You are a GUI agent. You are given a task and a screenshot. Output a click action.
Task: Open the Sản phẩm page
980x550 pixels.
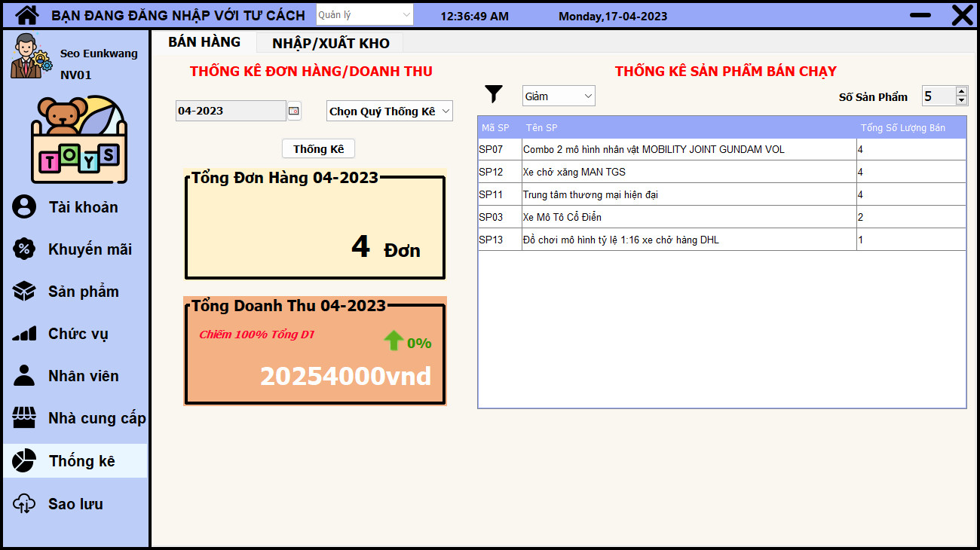pyautogui.click(x=84, y=292)
